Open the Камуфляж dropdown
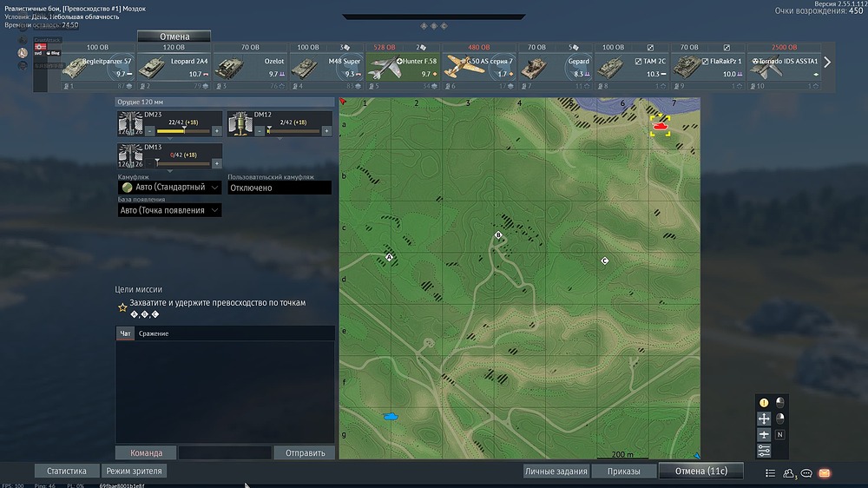The image size is (868, 488). (169, 188)
